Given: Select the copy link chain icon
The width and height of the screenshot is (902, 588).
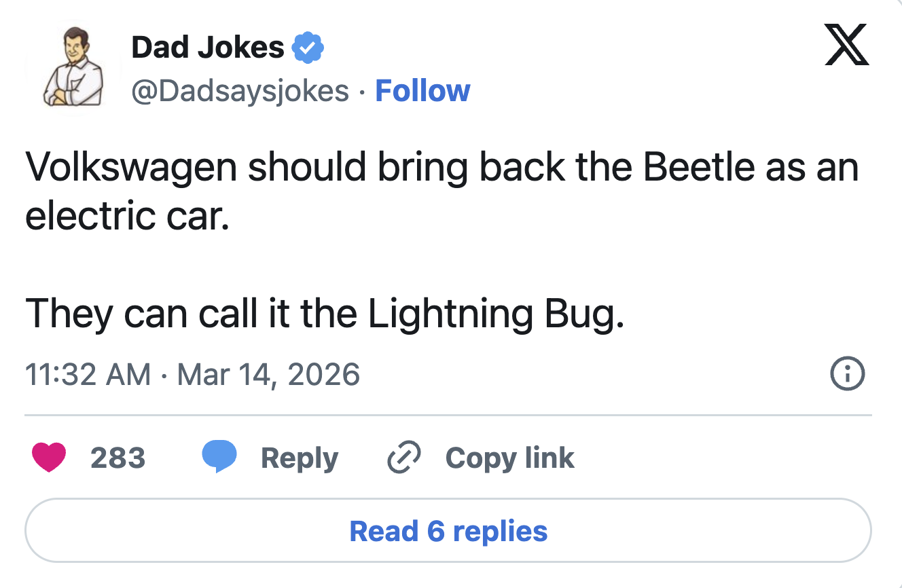Looking at the screenshot, I should (x=402, y=457).
